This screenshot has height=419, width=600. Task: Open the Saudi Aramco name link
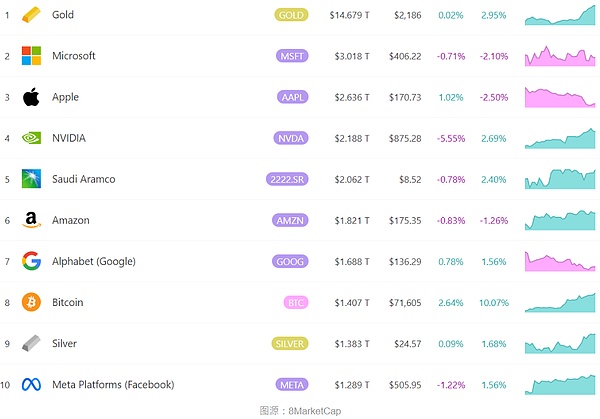click(x=83, y=179)
